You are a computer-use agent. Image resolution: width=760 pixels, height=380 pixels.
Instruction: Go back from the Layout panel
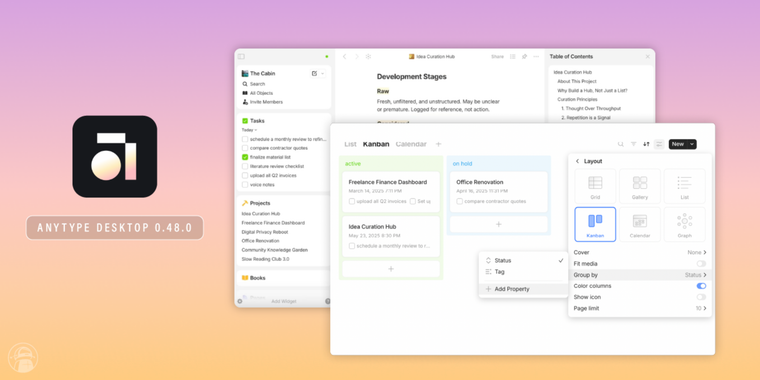click(x=577, y=161)
